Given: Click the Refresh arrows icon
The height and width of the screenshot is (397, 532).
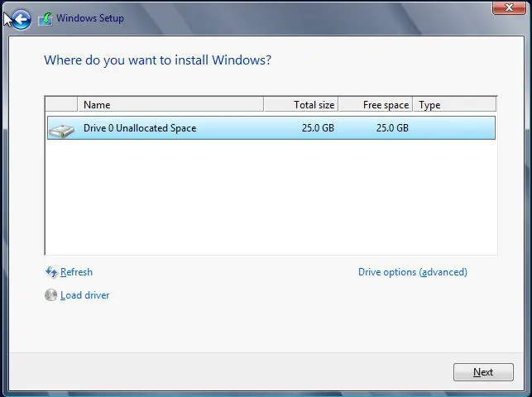Looking at the screenshot, I should click(x=51, y=272).
